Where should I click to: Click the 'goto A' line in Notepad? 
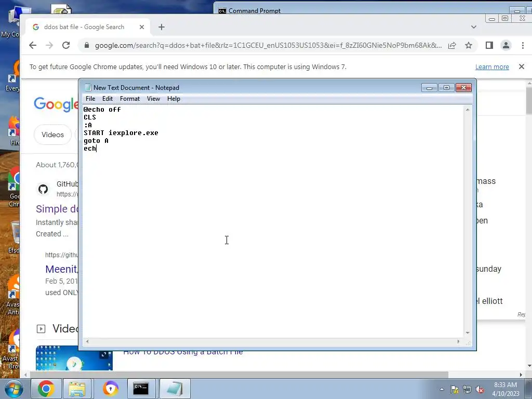tap(96, 141)
